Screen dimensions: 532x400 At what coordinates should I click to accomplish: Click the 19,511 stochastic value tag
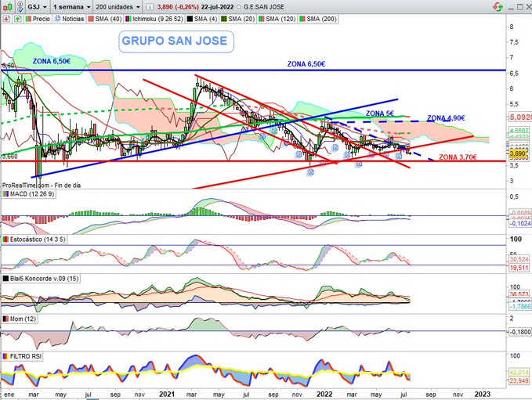519,268
